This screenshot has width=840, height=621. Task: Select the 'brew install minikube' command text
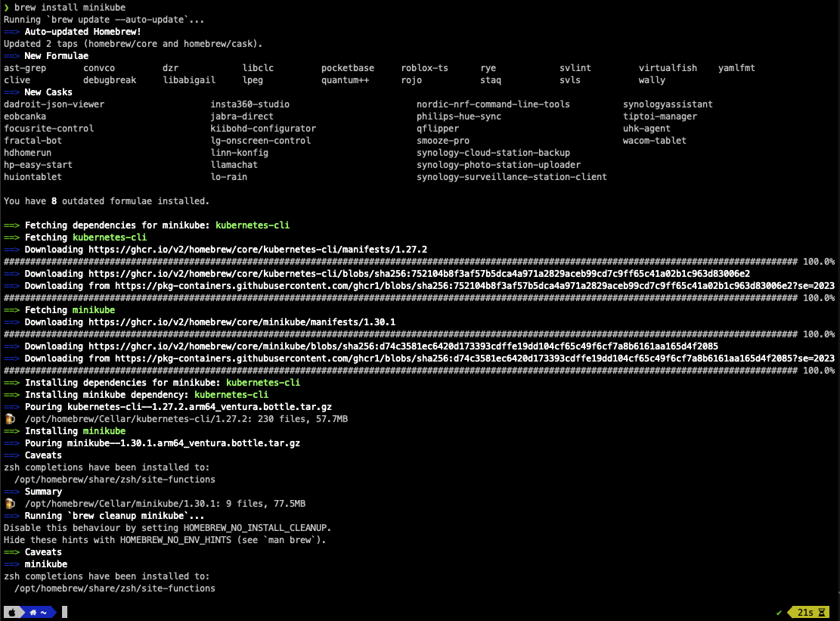[x=70, y=8]
